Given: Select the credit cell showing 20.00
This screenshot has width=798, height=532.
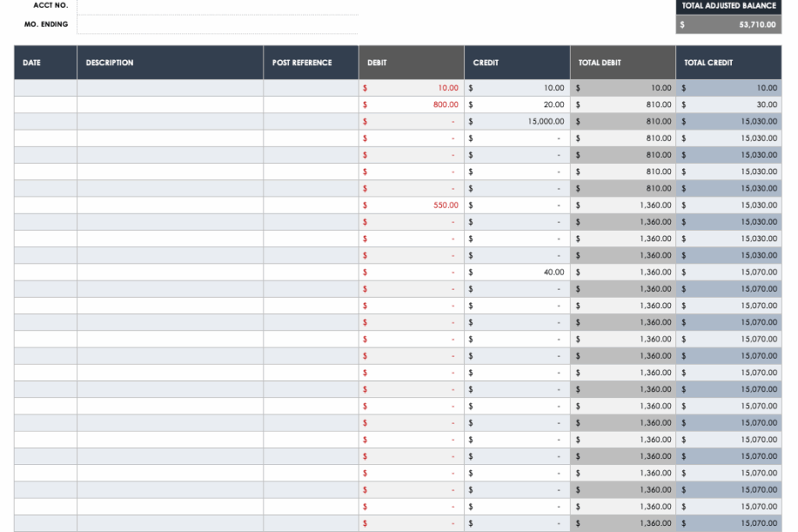Looking at the screenshot, I should point(517,105).
